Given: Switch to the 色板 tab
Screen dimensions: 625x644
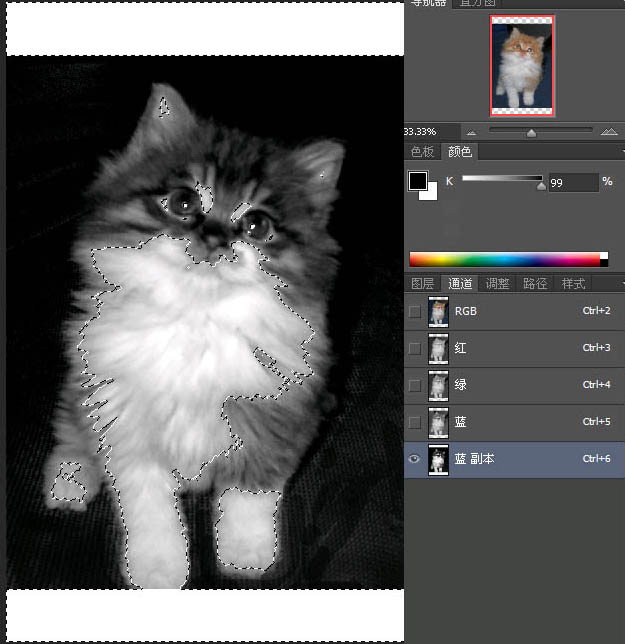Looking at the screenshot, I should coord(424,152).
